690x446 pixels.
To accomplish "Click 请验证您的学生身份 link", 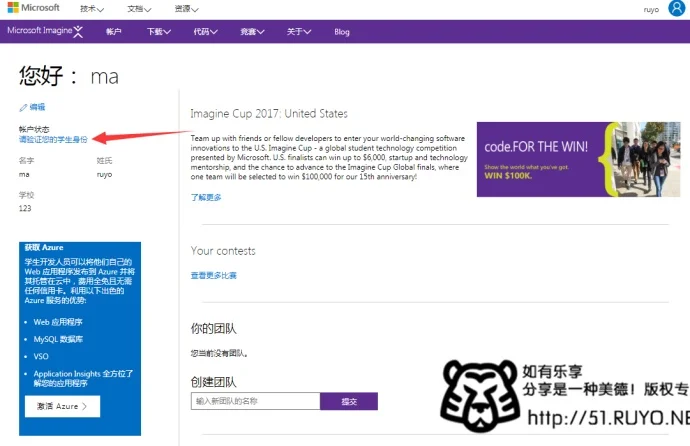I will click(53, 139).
